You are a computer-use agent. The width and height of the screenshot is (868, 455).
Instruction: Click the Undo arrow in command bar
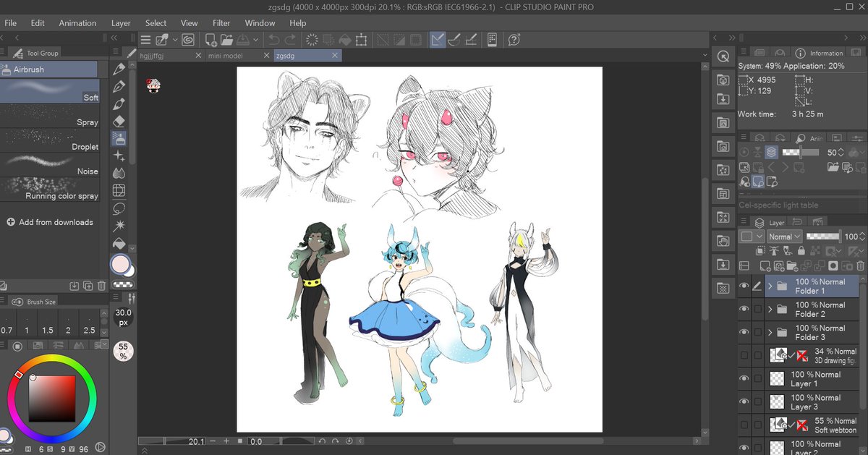pos(274,40)
